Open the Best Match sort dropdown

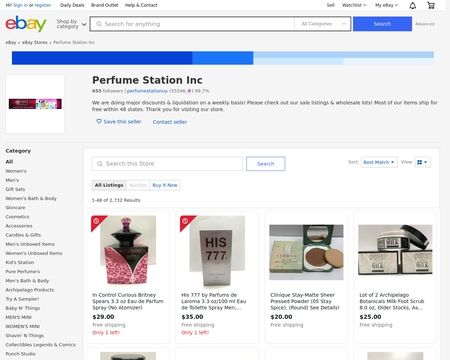(x=379, y=162)
